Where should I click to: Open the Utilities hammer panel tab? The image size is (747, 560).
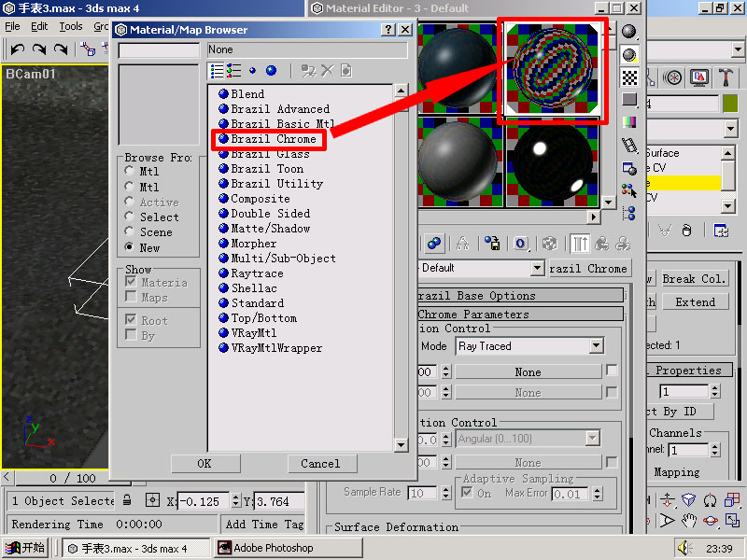pyautogui.click(x=726, y=77)
